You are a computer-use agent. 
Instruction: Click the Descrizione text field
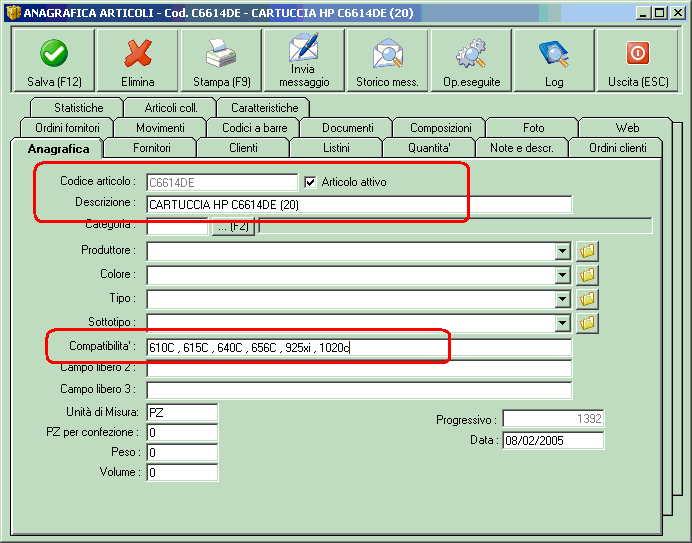(359, 204)
